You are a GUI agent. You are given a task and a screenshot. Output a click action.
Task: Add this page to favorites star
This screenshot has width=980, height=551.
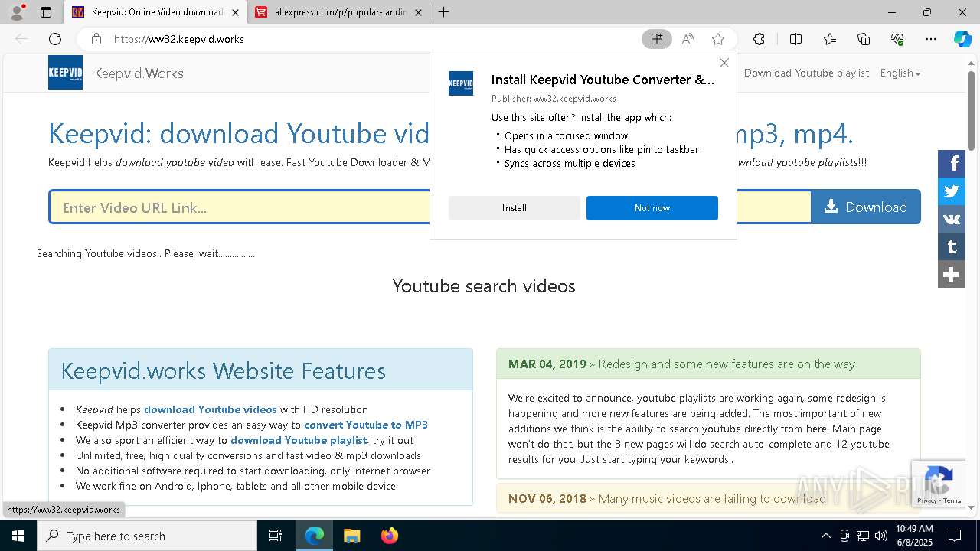tap(718, 39)
